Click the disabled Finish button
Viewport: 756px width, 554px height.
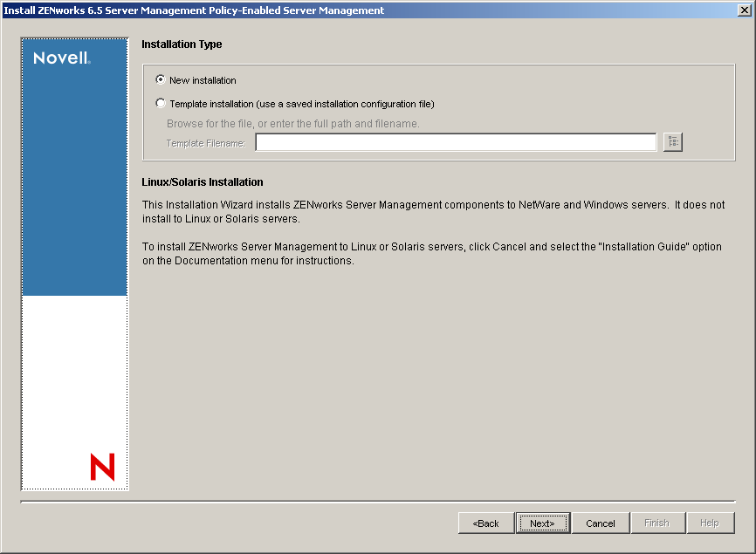point(657,523)
